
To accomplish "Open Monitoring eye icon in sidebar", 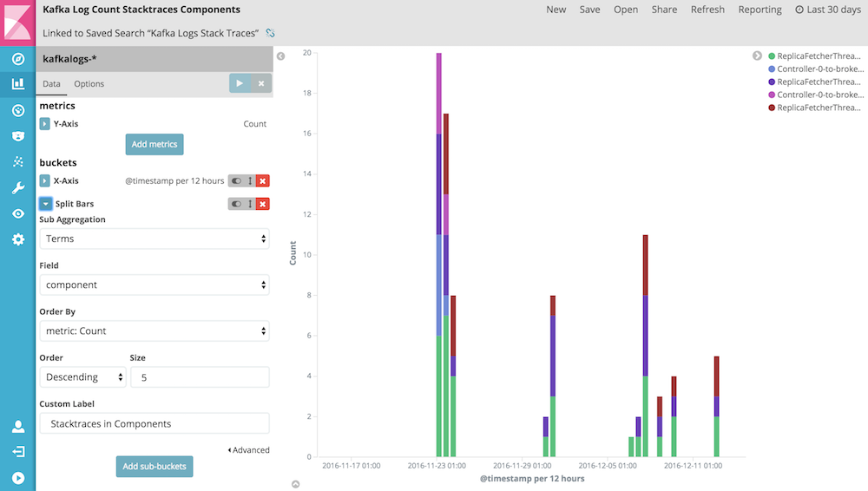I will coord(17,213).
